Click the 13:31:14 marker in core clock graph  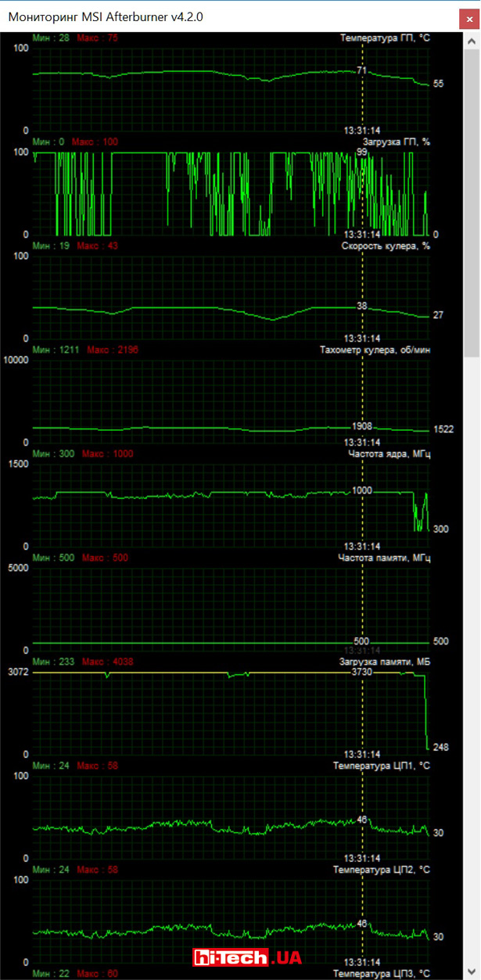[x=362, y=546]
